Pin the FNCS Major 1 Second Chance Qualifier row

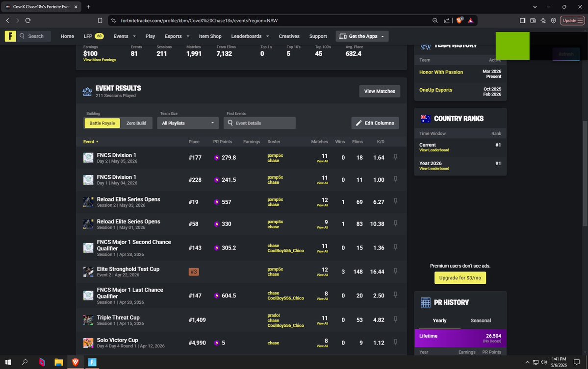pyautogui.click(x=395, y=247)
